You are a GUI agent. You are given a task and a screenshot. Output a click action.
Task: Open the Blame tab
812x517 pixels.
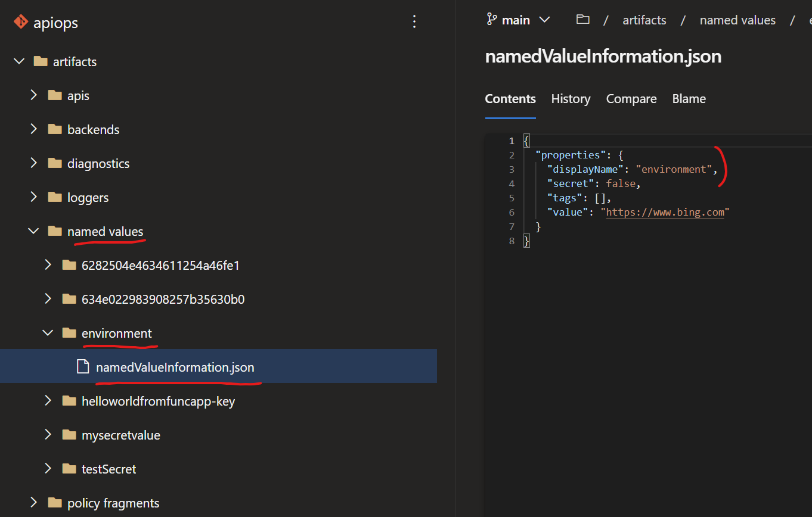click(689, 98)
